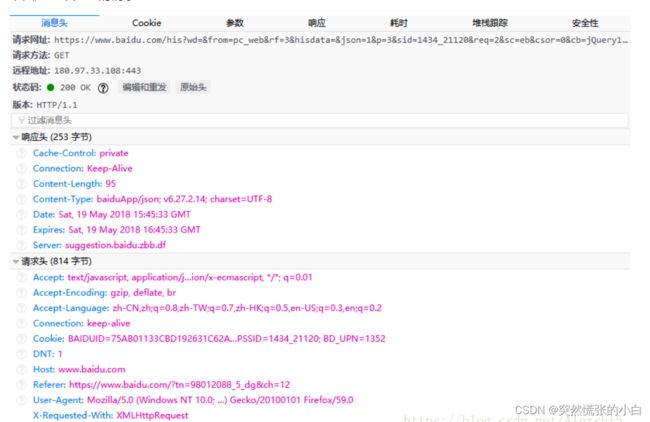Click the 200 OK status text
Screen dimensions: 650x422
[x=75, y=88]
